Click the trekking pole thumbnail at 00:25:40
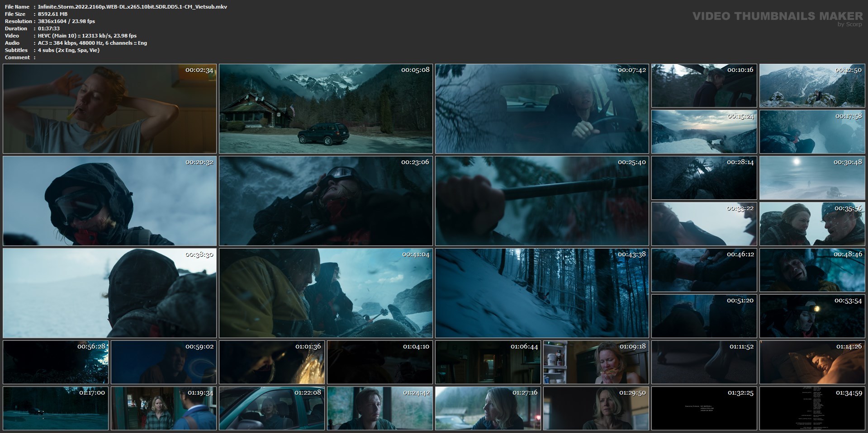 point(542,201)
